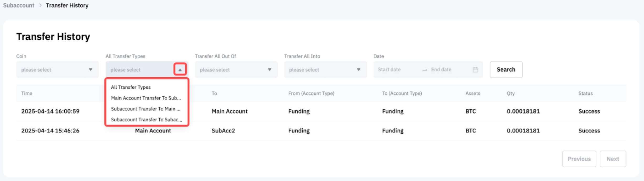
Task: Choose Main Account Transfer To Subaccount option
Action: [146, 98]
